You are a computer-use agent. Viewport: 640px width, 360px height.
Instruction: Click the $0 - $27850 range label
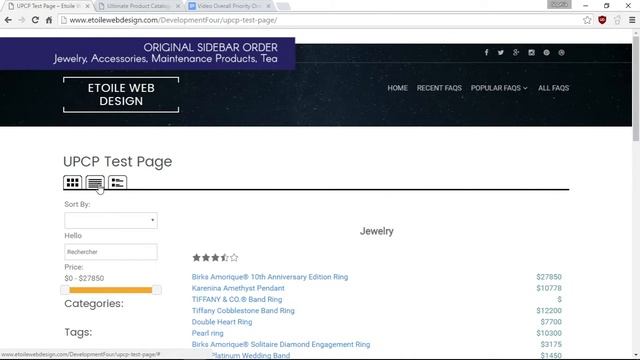pyautogui.click(x=84, y=278)
